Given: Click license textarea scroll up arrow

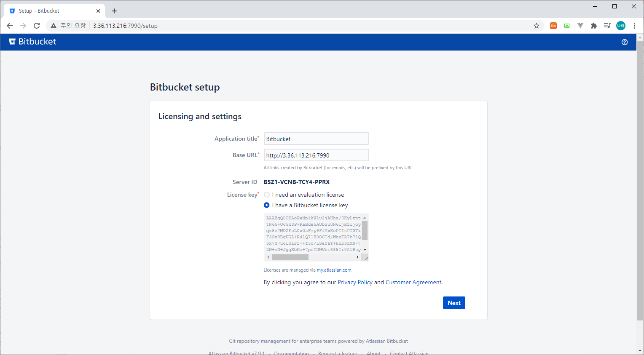Looking at the screenshot, I should (365, 218).
